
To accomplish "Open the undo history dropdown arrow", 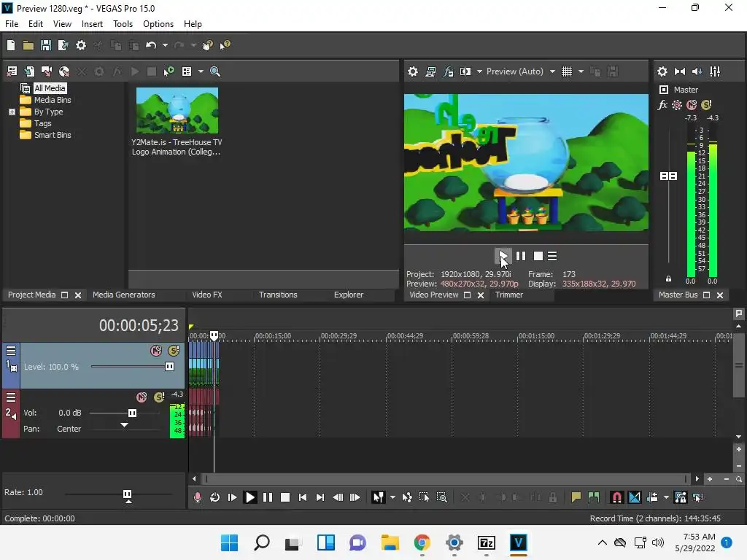I will (165, 45).
